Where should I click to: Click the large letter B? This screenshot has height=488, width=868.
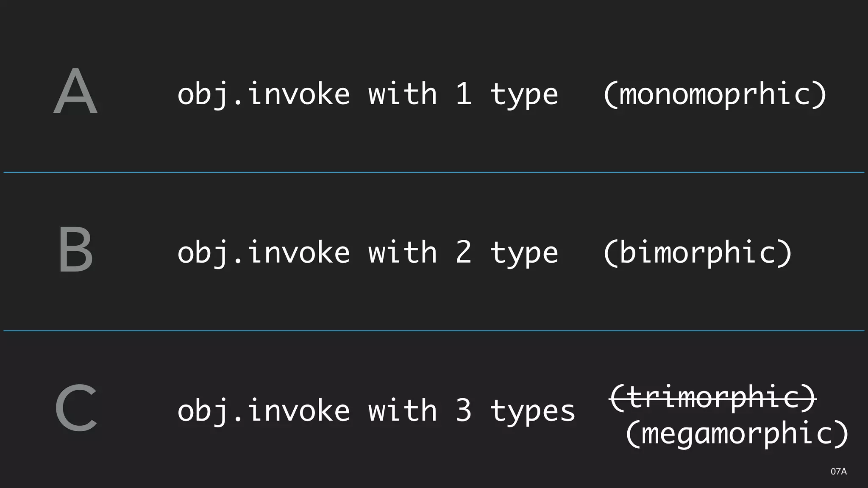(75, 249)
